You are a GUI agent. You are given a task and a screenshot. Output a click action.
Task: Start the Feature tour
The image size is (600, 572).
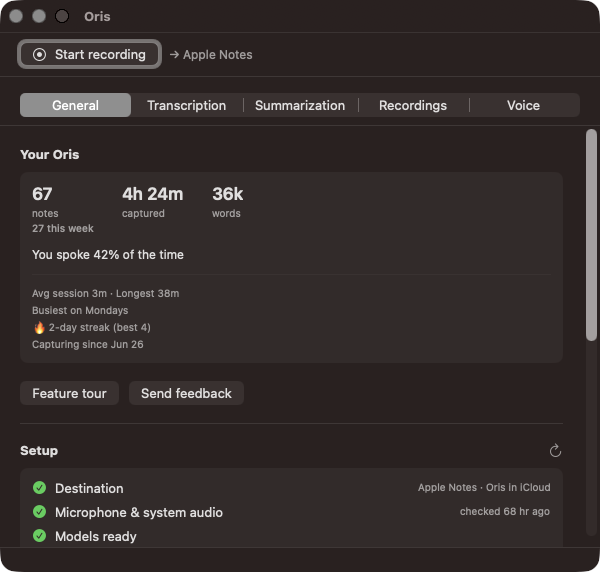pos(69,393)
